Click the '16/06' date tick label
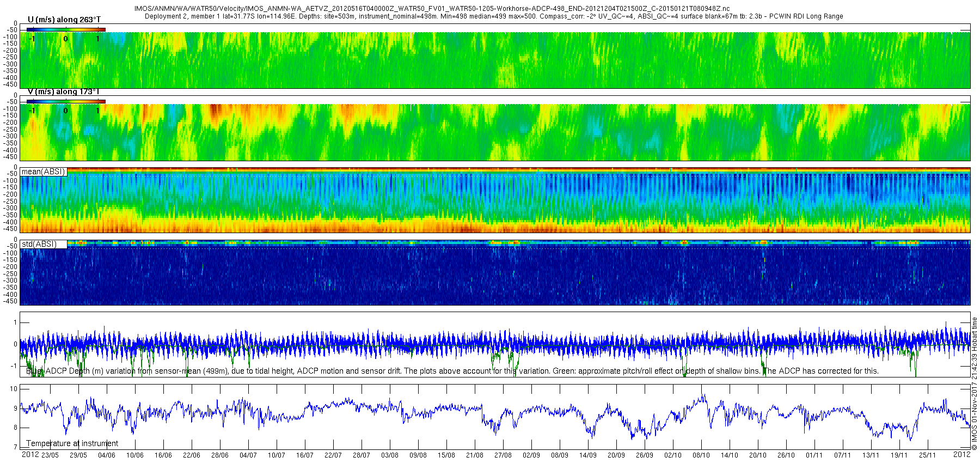Viewport: 980px width, 463px height. click(163, 455)
